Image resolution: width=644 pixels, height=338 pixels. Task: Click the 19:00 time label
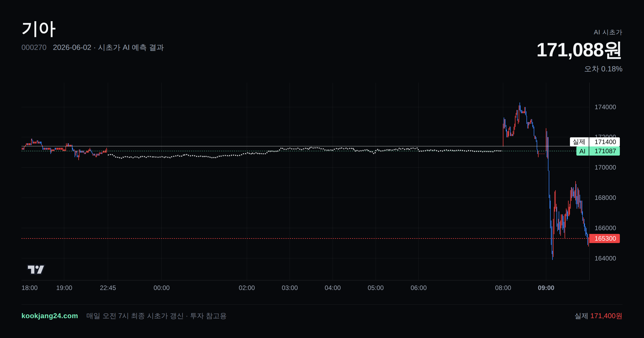click(x=64, y=288)
